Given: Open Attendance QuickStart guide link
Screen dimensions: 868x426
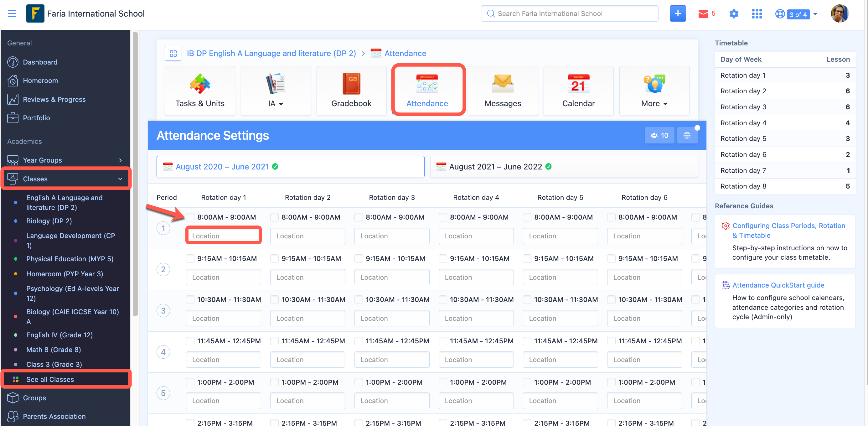Looking at the screenshot, I should tap(778, 285).
